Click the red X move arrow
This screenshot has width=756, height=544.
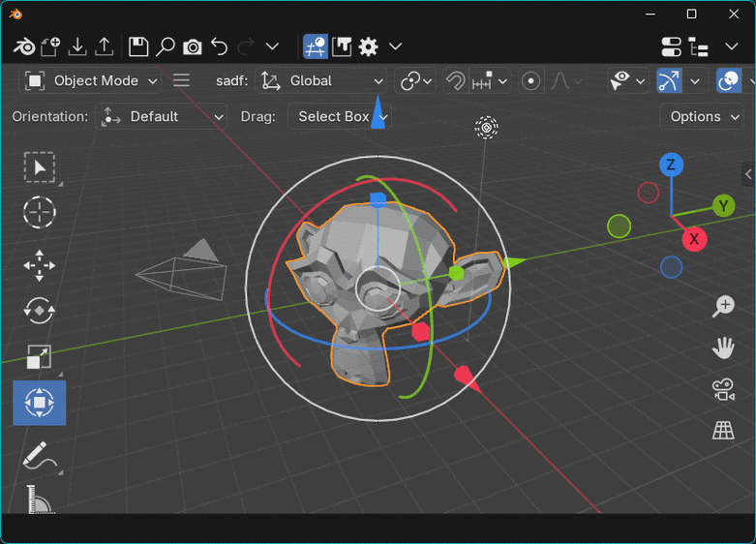(466, 378)
